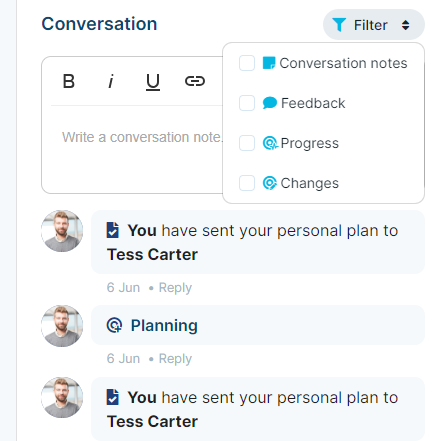
Task: Insert a link using chain icon
Action: point(195,81)
